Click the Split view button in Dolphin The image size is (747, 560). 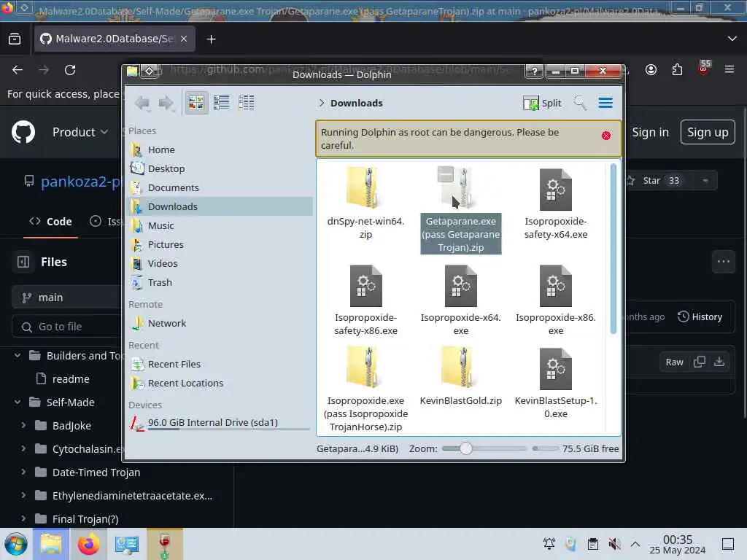pyautogui.click(x=542, y=103)
